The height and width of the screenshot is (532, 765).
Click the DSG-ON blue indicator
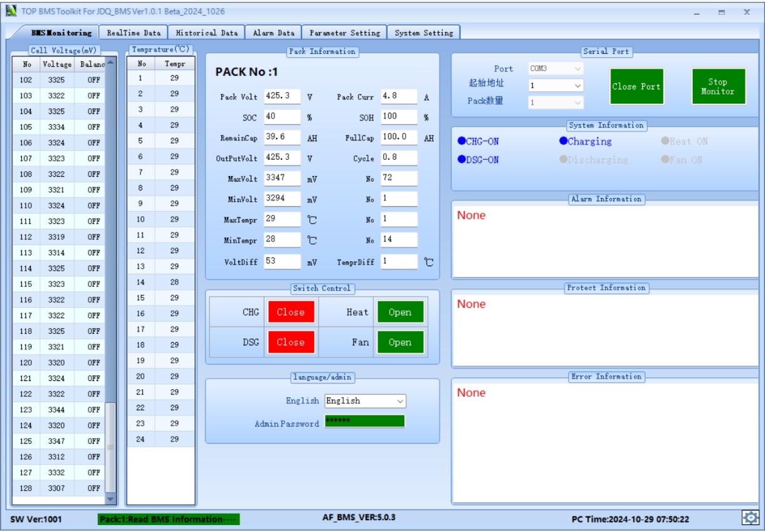click(478, 160)
